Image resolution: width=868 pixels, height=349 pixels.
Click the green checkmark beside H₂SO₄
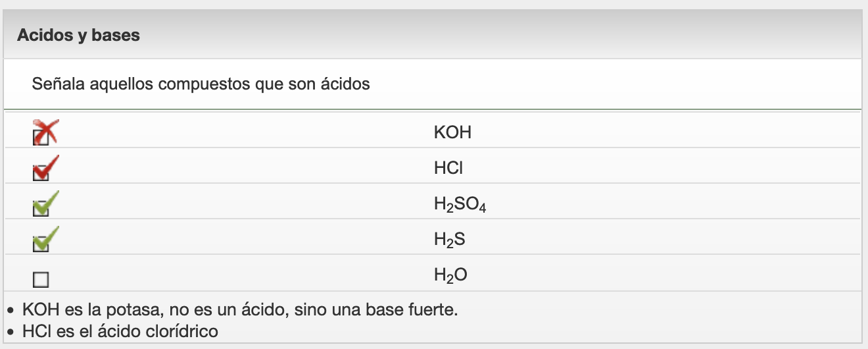tap(47, 201)
